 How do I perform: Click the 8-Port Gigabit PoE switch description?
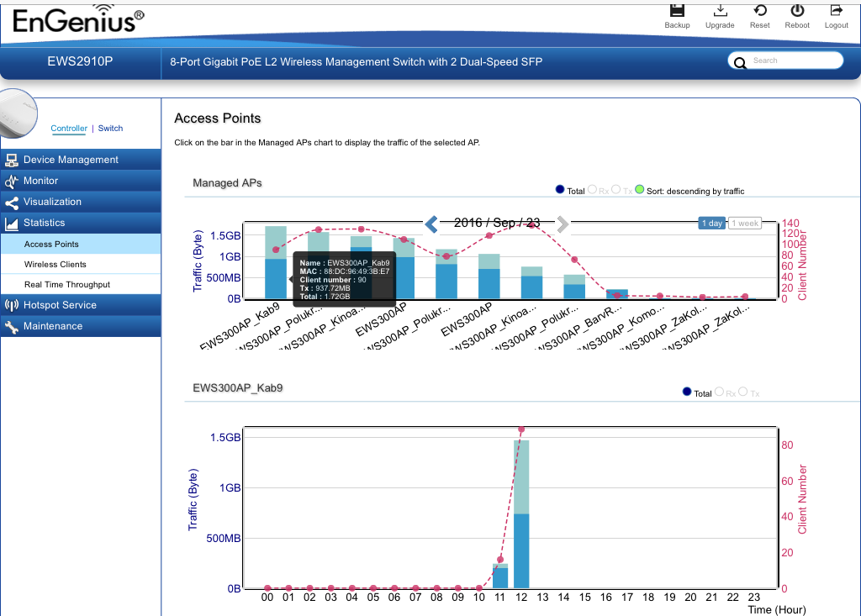[356, 61]
